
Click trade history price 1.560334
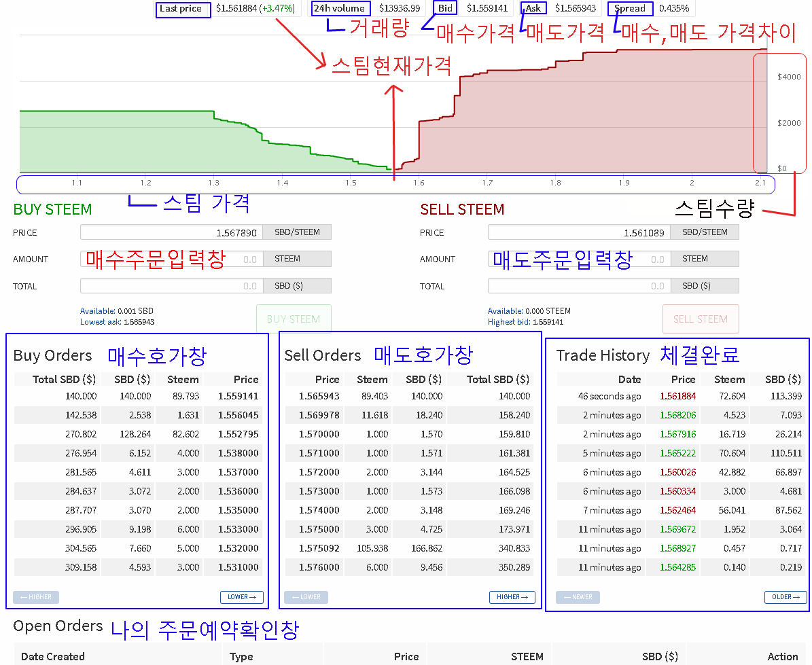tap(678, 492)
